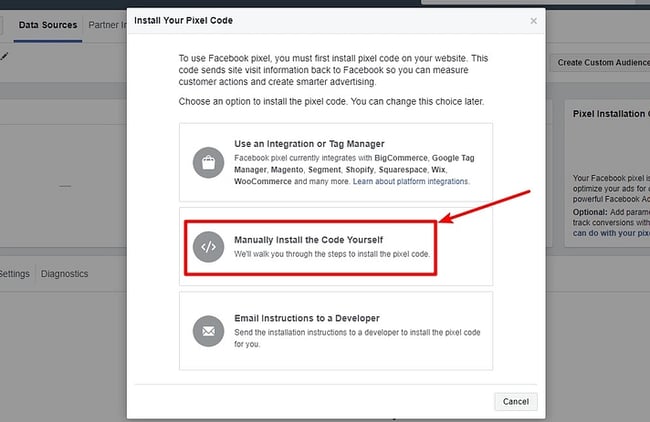Click the pencil edit icon below Data Sources
The width and height of the screenshot is (650, 422).
click(5, 56)
